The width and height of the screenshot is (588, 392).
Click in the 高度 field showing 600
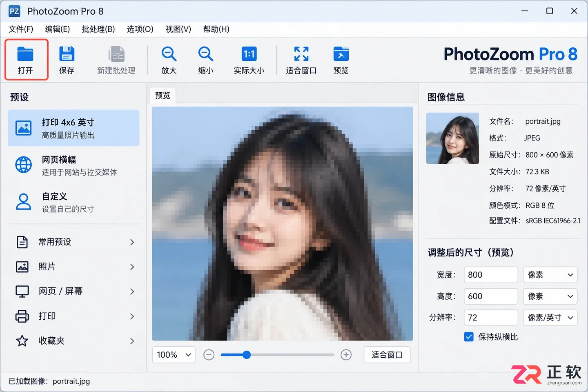(x=491, y=296)
